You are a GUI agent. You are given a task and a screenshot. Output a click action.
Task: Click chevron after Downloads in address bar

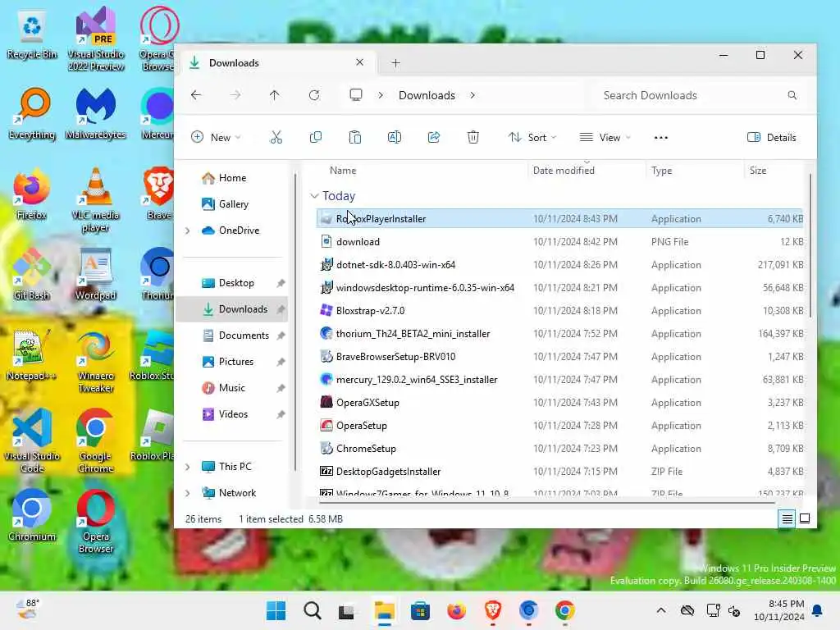point(472,95)
